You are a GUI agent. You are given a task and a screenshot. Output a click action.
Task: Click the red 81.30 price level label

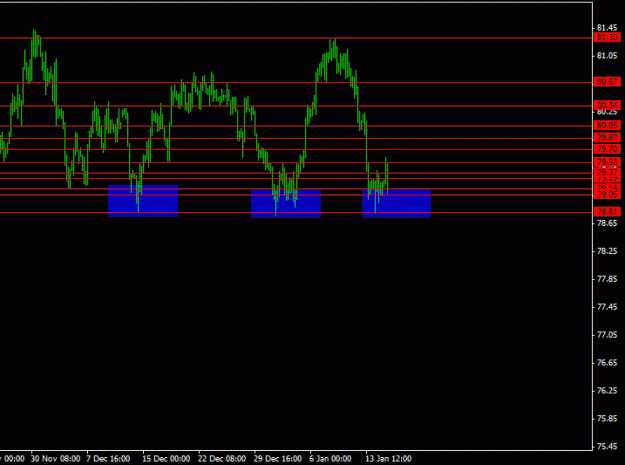[607, 37]
